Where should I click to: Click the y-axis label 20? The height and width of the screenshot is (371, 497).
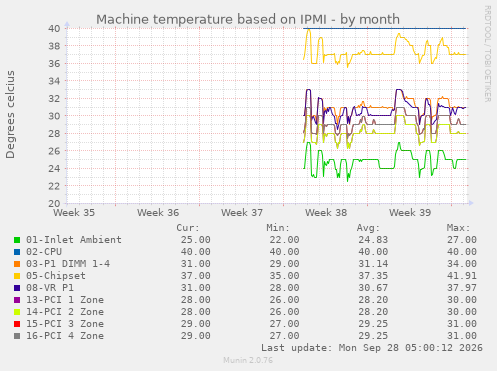[x=54, y=203]
